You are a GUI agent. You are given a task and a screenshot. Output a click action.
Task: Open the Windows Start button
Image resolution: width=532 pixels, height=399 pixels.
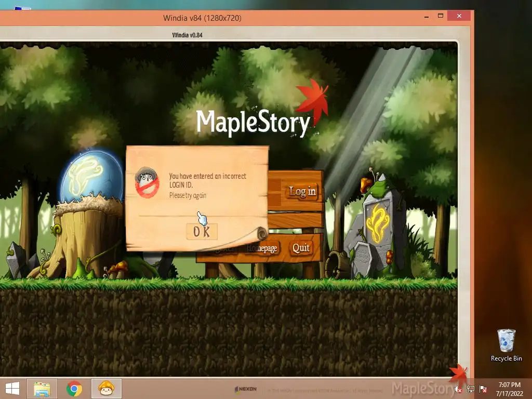point(12,389)
